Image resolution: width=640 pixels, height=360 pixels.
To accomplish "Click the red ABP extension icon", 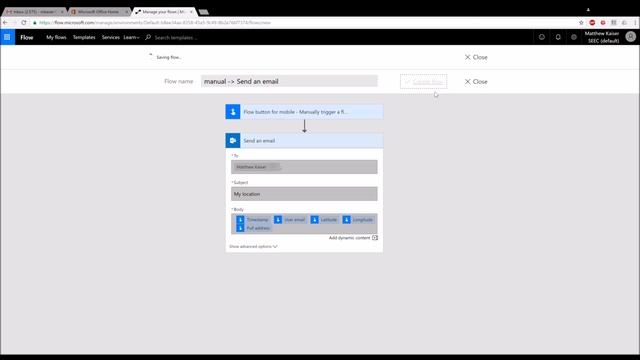I will pyautogui.click(x=592, y=23).
